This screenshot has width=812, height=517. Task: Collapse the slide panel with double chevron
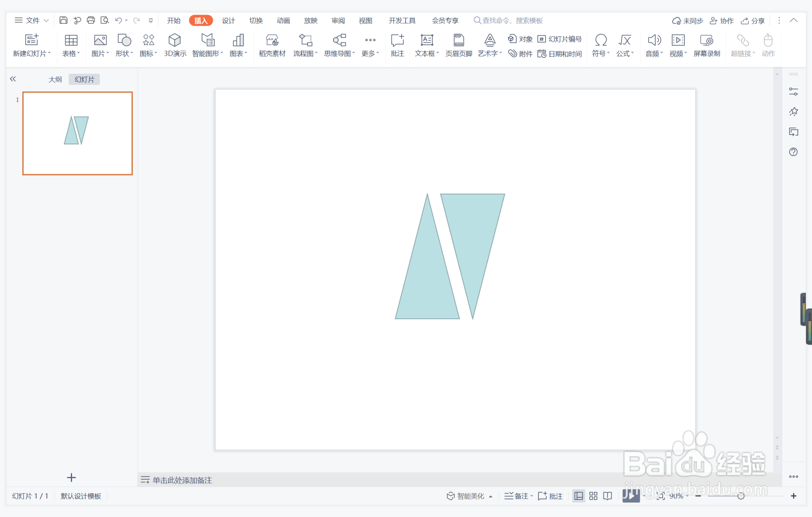click(13, 79)
